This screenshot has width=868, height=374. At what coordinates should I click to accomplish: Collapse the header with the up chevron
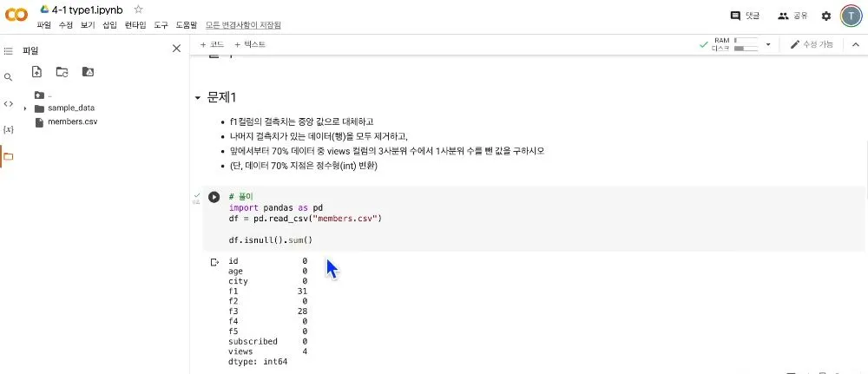tap(855, 44)
